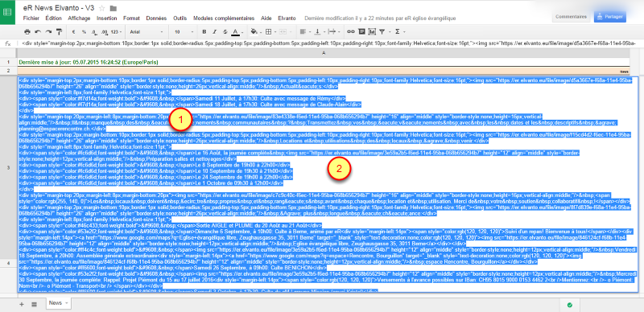Open the text color picker

click(x=237, y=31)
